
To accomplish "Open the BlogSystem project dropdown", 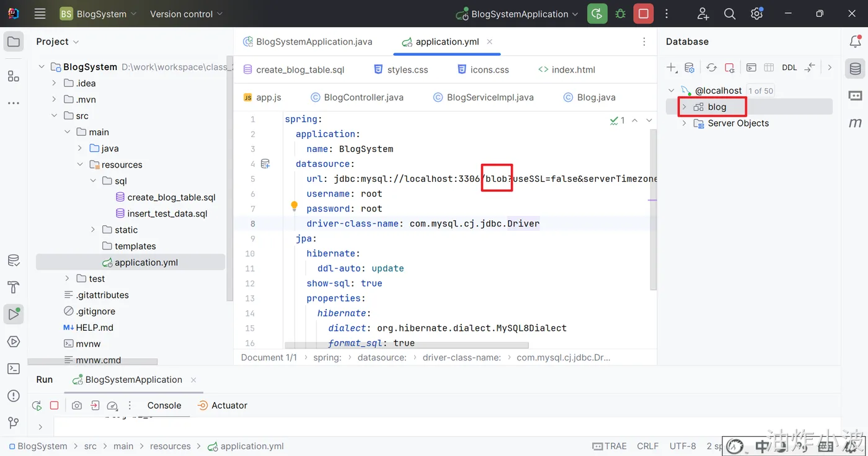I will (97, 14).
